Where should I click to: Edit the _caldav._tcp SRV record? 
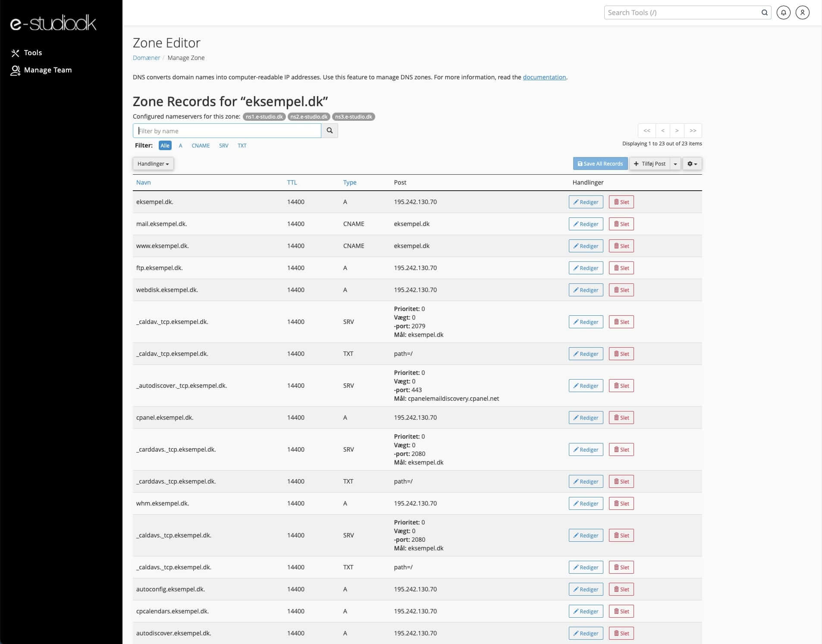click(x=586, y=322)
